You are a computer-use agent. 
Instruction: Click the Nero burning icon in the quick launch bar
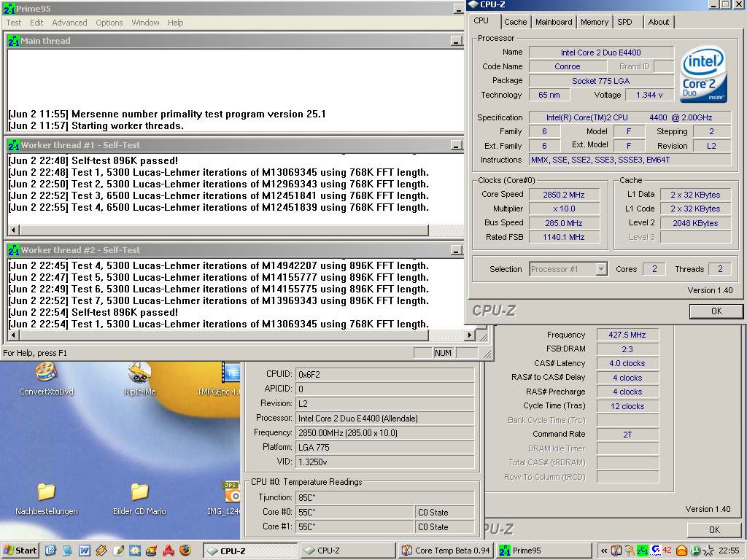(152, 551)
